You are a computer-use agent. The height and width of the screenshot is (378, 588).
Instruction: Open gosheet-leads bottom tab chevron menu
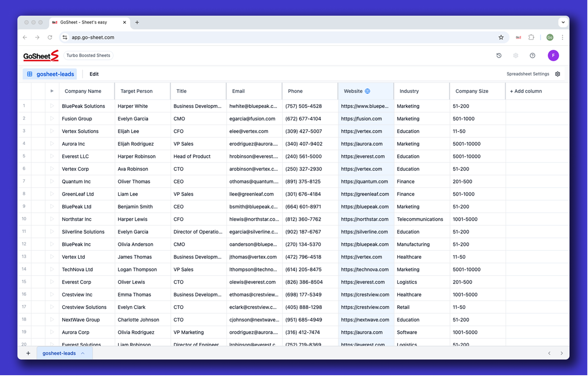[83, 353]
